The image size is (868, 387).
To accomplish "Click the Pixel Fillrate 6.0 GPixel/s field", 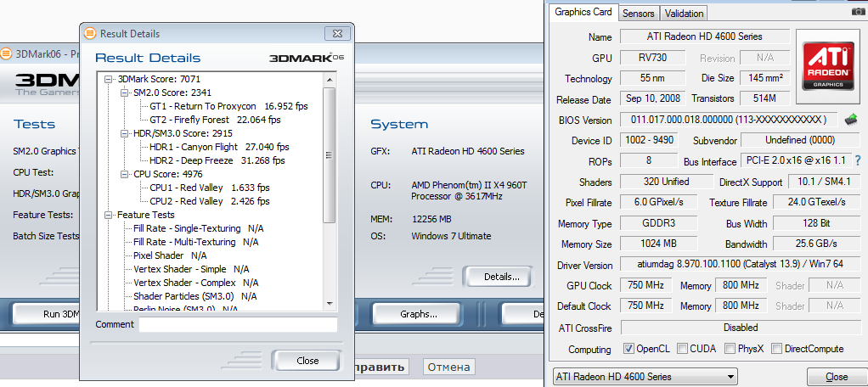I will click(x=659, y=202).
